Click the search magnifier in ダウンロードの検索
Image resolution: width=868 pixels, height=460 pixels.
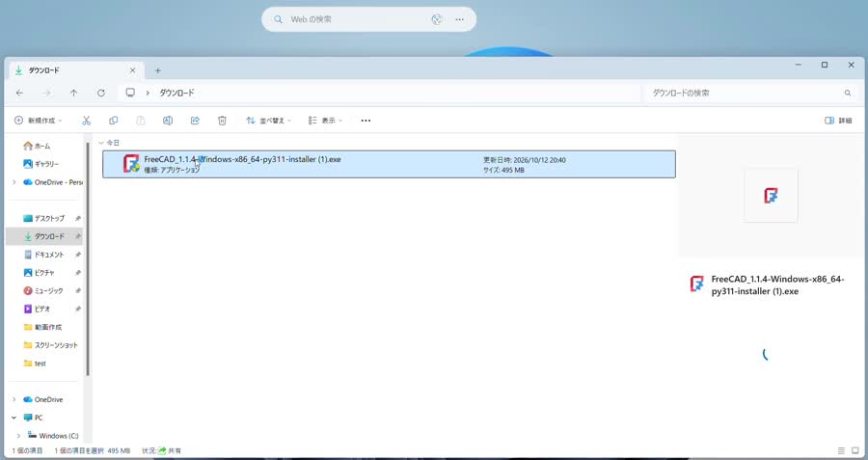[x=848, y=93]
